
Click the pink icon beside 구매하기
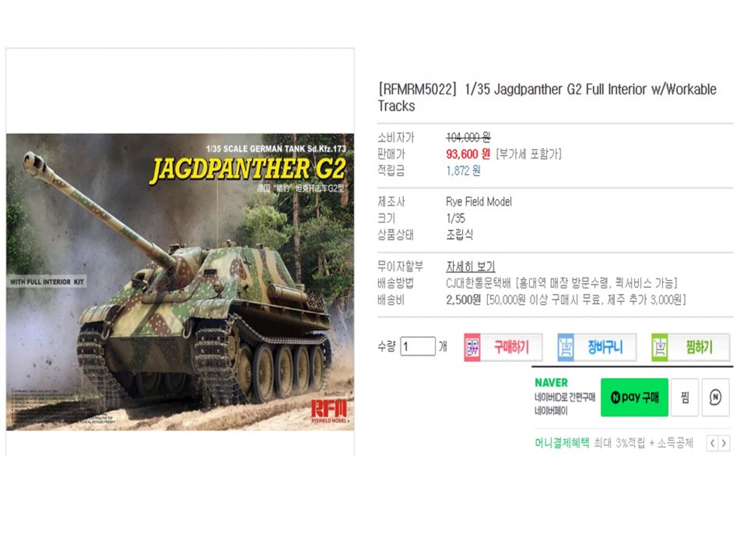(x=472, y=348)
